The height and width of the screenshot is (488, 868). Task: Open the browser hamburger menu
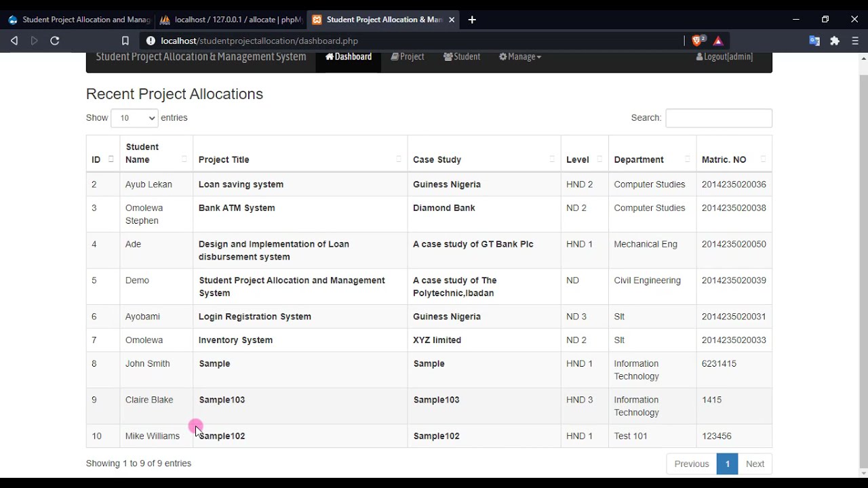[x=855, y=41]
